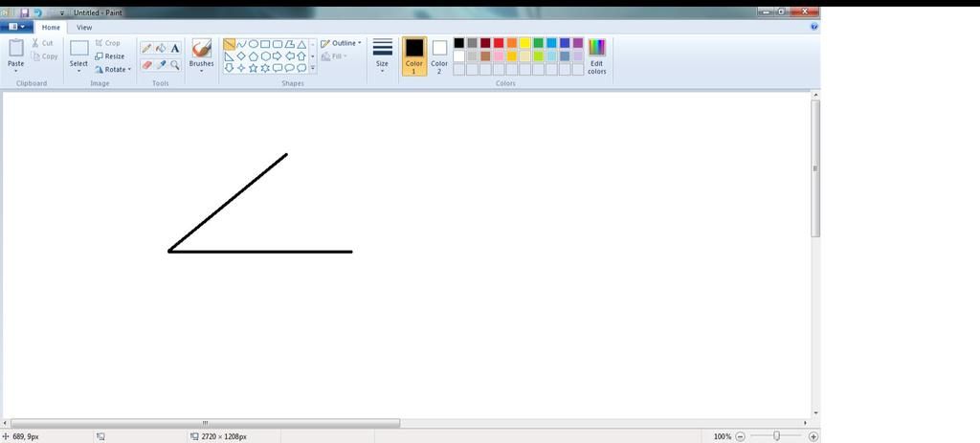Choose the Right triangle shape

[230, 56]
